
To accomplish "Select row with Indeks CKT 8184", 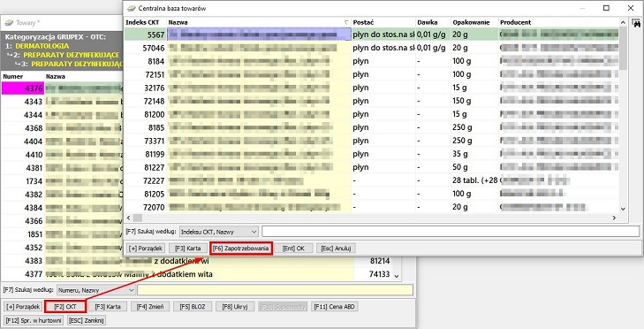I will tap(372, 61).
